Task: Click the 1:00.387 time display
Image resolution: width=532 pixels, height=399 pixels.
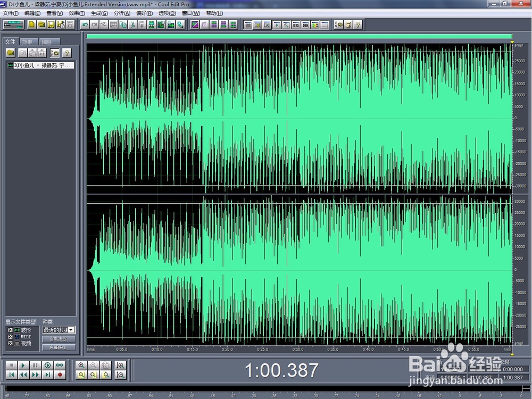Action: click(x=281, y=370)
